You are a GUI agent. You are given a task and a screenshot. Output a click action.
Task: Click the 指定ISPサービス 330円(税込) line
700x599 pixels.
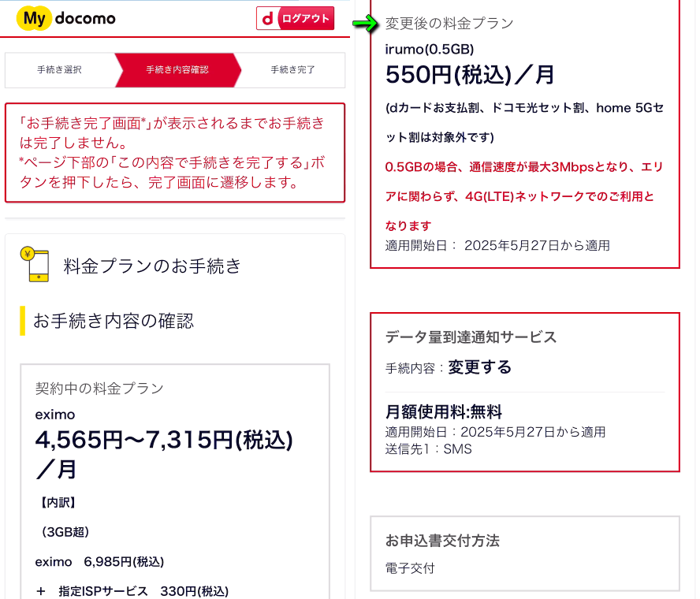click(132, 591)
